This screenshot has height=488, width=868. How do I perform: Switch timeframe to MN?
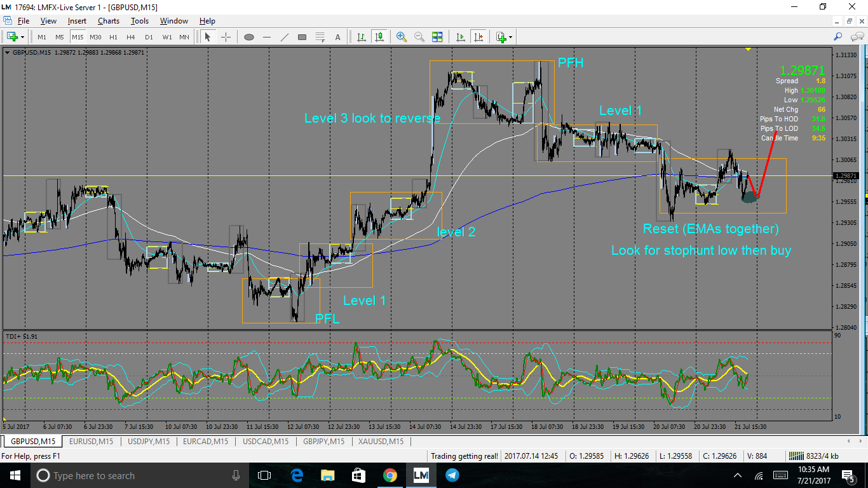pyautogui.click(x=184, y=37)
